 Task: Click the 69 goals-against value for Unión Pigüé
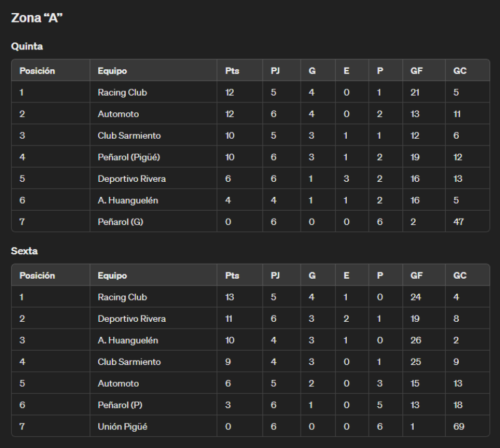[x=459, y=427]
